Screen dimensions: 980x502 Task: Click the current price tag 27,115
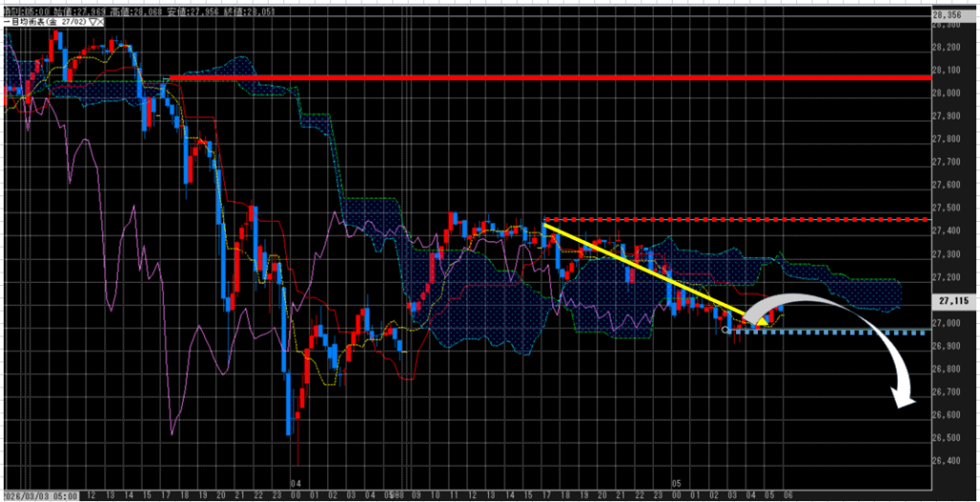point(952,299)
